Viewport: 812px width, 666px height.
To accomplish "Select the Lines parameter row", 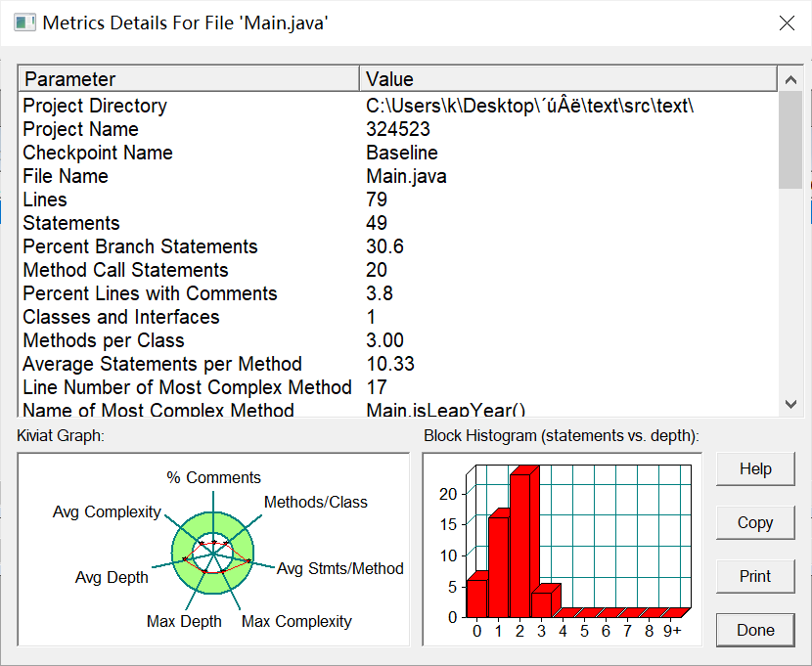I will point(398,200).
